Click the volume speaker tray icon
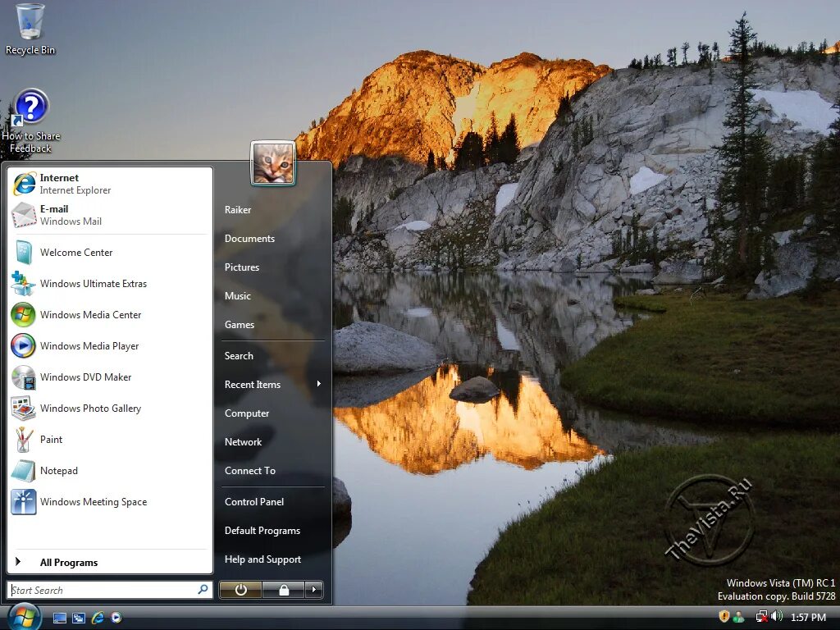840x630 pixels. (x=776, y=617)
